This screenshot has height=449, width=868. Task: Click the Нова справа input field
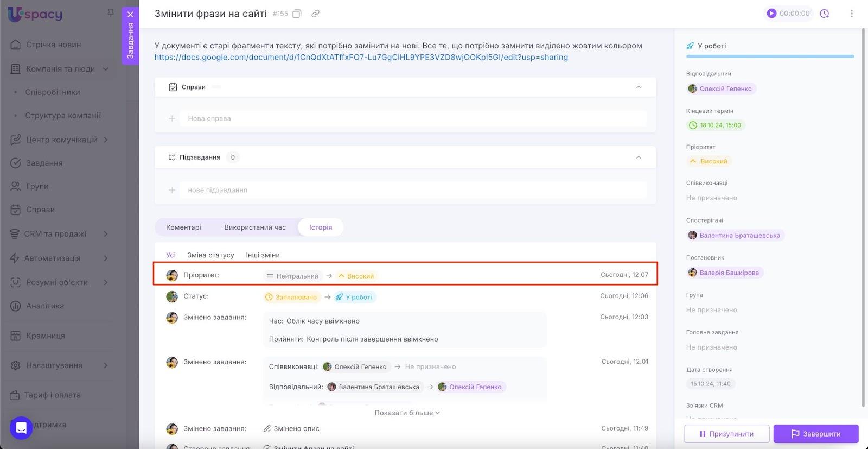click(x=412, y=118)
